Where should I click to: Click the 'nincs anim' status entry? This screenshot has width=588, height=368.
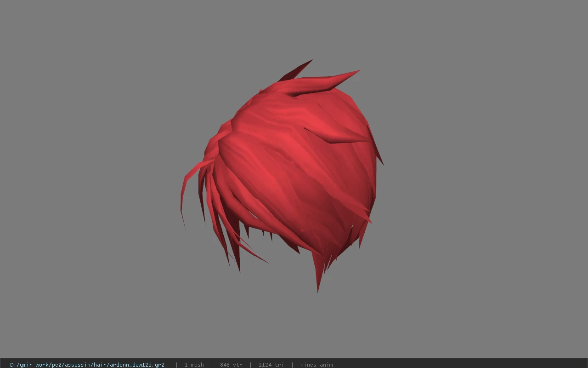point(317,365)
